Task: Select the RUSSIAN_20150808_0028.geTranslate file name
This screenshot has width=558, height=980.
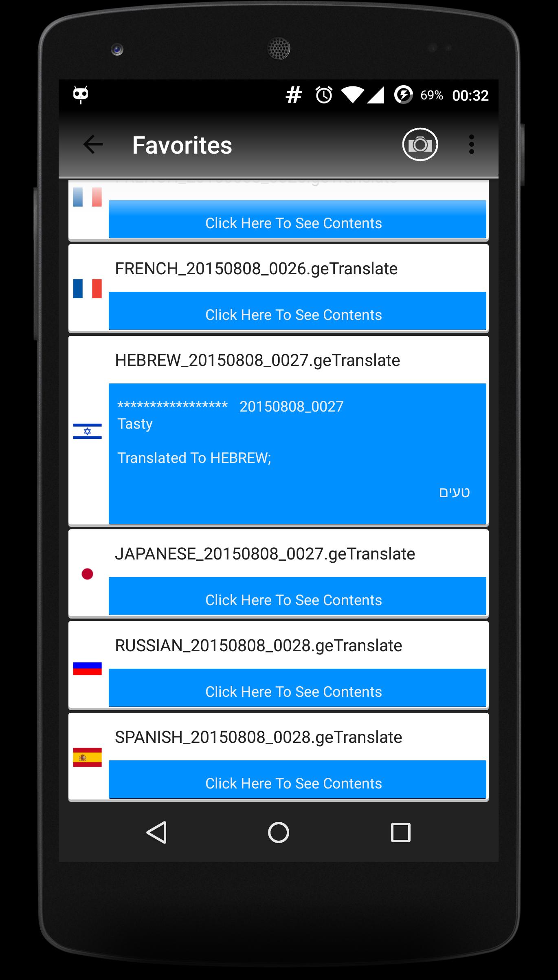Action: tap(258, 646)
